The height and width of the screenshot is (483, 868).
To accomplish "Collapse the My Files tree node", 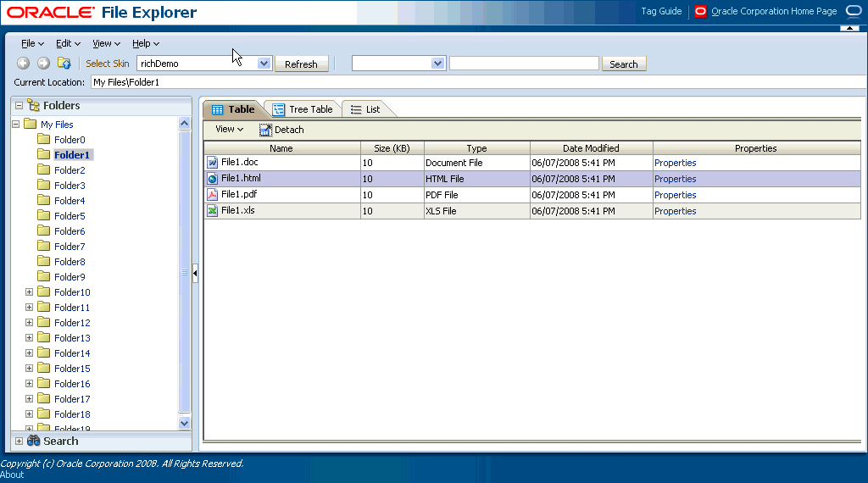I will coord(16,124).
